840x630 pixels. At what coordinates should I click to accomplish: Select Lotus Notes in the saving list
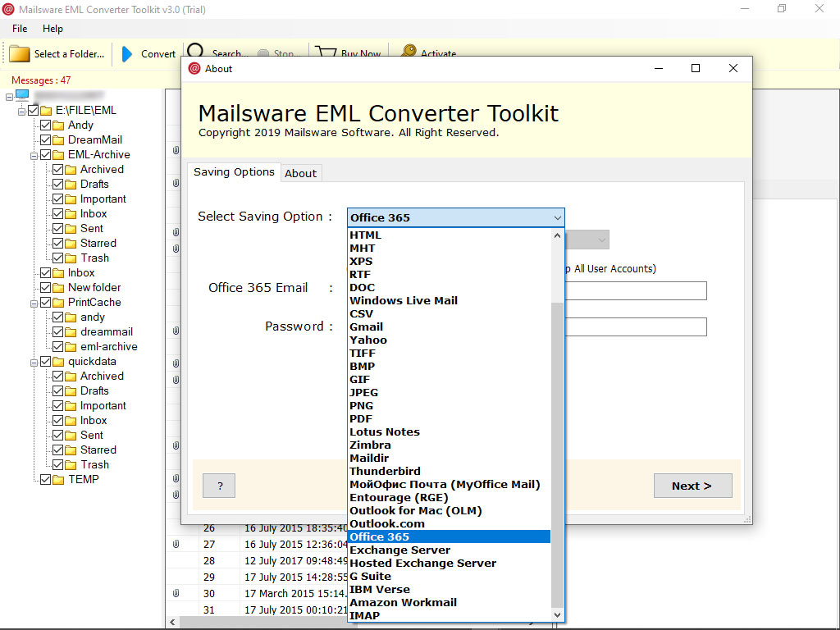click(x=449, y=431)
